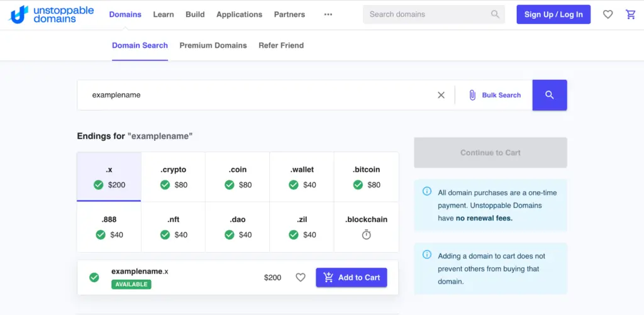Choose the .wallet domain ending
This screenshot has width=644, height=315.
302,177
